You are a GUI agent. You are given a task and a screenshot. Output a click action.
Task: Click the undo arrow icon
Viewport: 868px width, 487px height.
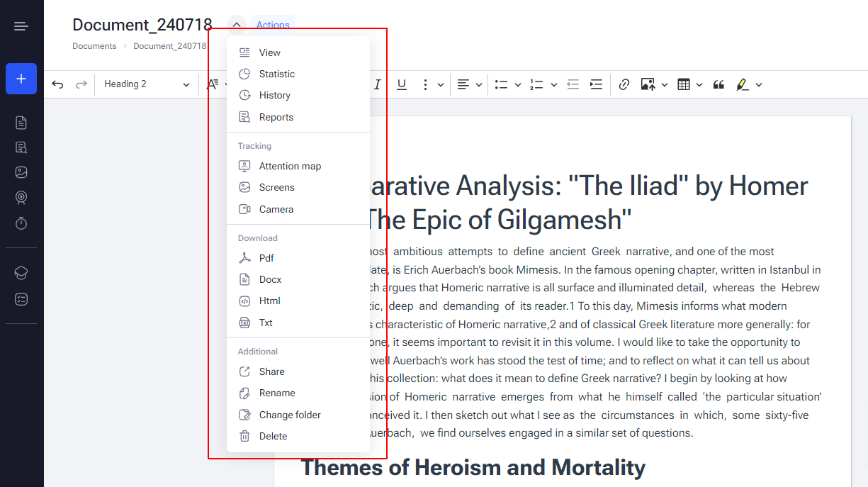pyautogui.click(x=57, y=84)
